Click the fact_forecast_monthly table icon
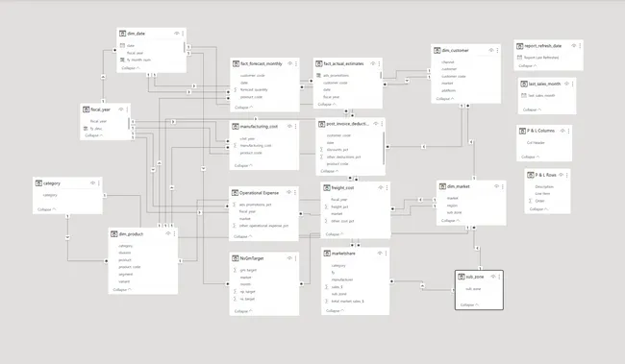This screenshot has height=364, width=625. [x=236, y=63]
